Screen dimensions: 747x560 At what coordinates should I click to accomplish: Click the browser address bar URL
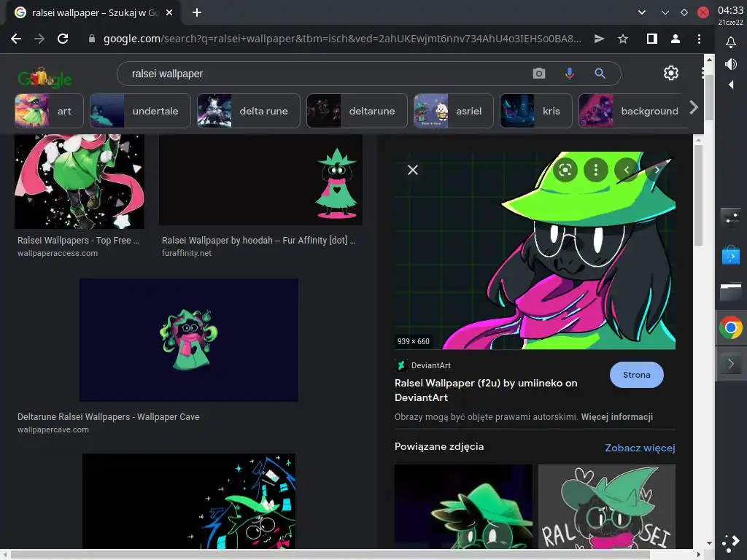point(342,39)
